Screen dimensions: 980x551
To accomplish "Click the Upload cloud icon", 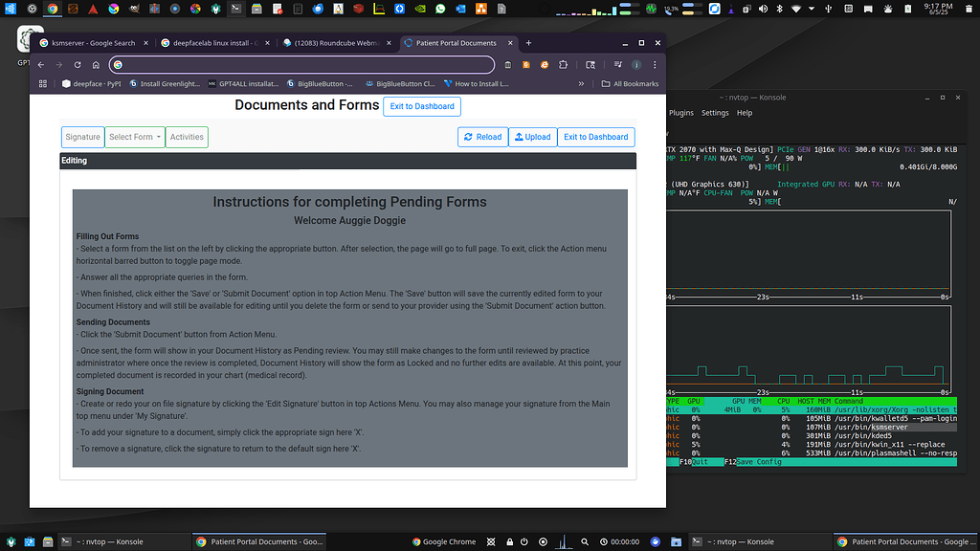I will pos(518,137).
